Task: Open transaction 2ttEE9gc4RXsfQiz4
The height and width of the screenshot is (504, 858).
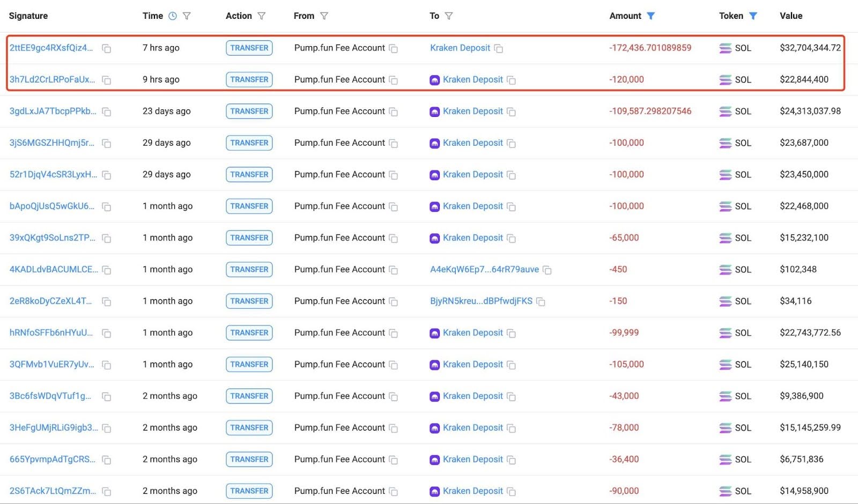Action: tap(51, 48)
